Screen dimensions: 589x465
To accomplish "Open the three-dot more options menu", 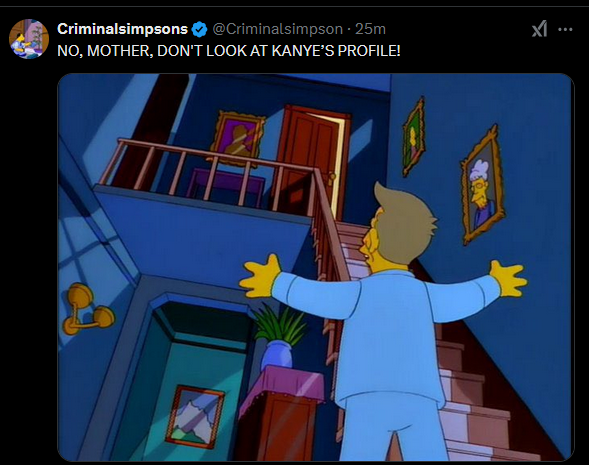I will 565,29.
